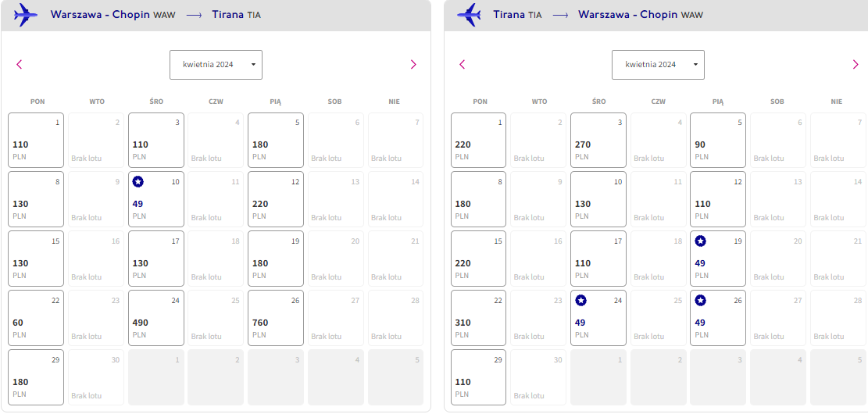Select outbound April 22 fare 60 PLN
Viewport: 868px width, 414px height.
[x=36, y=318]
